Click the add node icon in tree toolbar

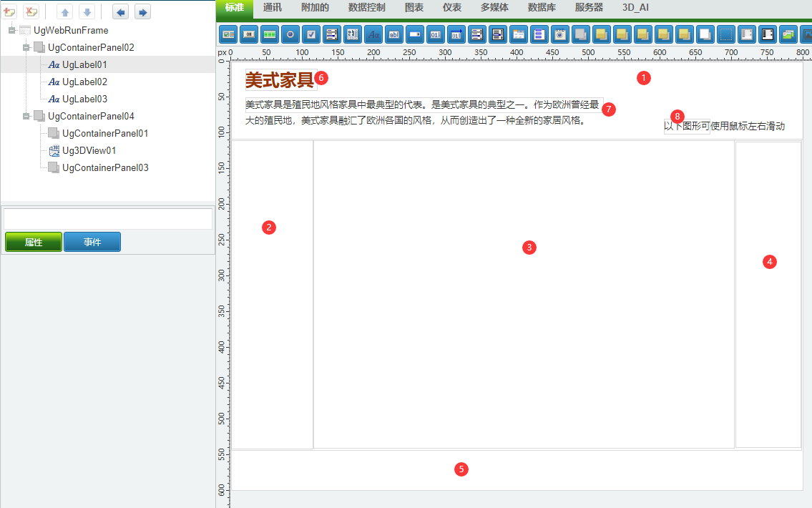coord(9,11)
